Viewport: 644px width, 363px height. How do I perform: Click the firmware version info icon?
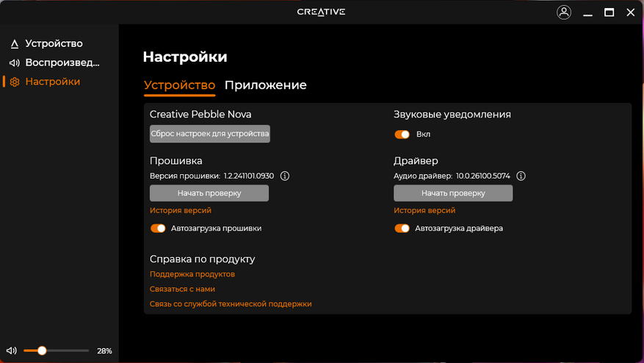click(x=285, y=176)
